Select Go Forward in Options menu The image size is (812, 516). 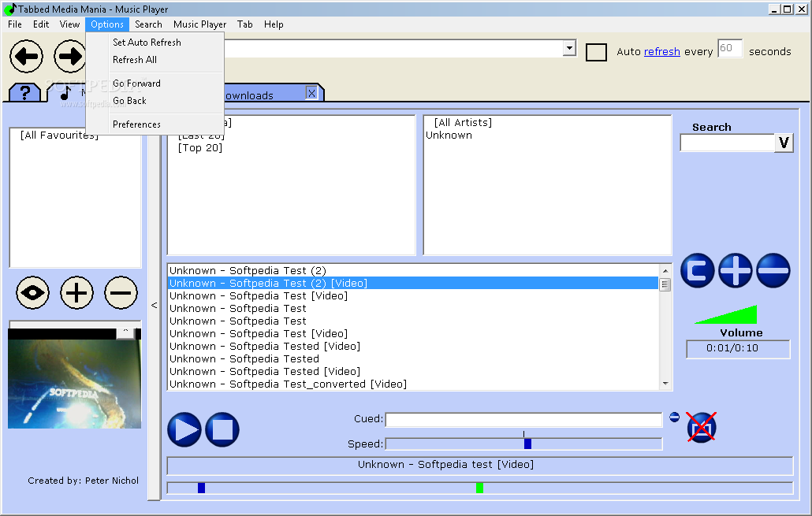pos(155,84)
